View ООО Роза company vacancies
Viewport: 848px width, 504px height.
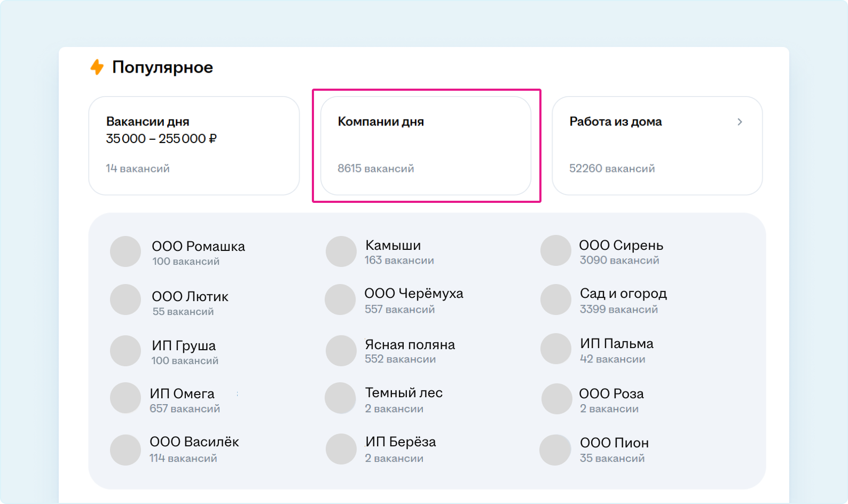tap(611, 394)
